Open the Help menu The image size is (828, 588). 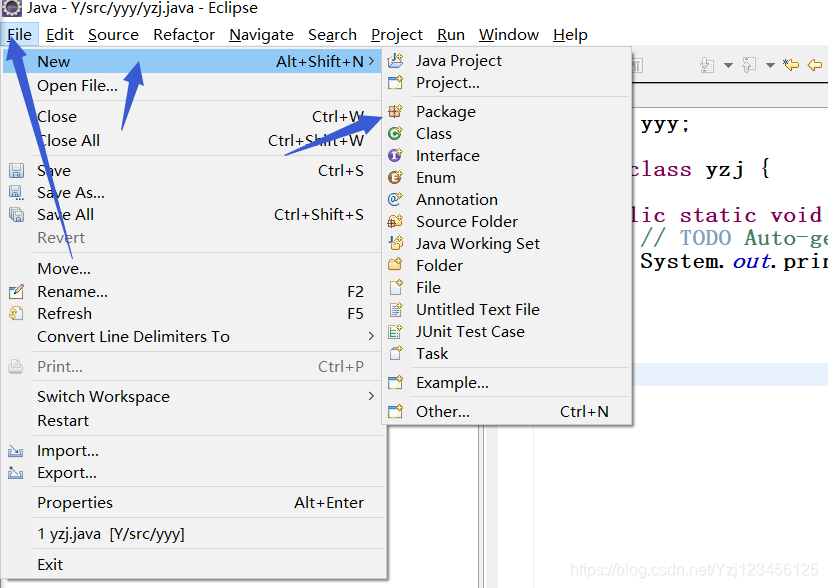pos(570,35)
